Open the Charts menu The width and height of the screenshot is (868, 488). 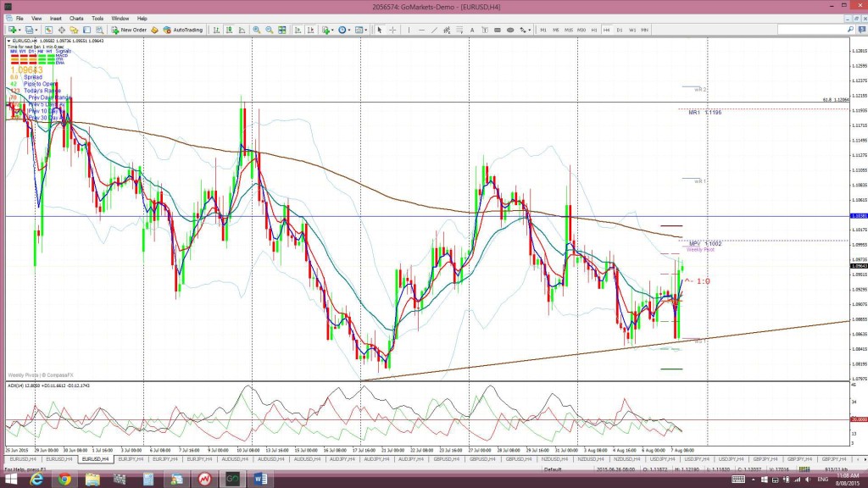point(76,19)
